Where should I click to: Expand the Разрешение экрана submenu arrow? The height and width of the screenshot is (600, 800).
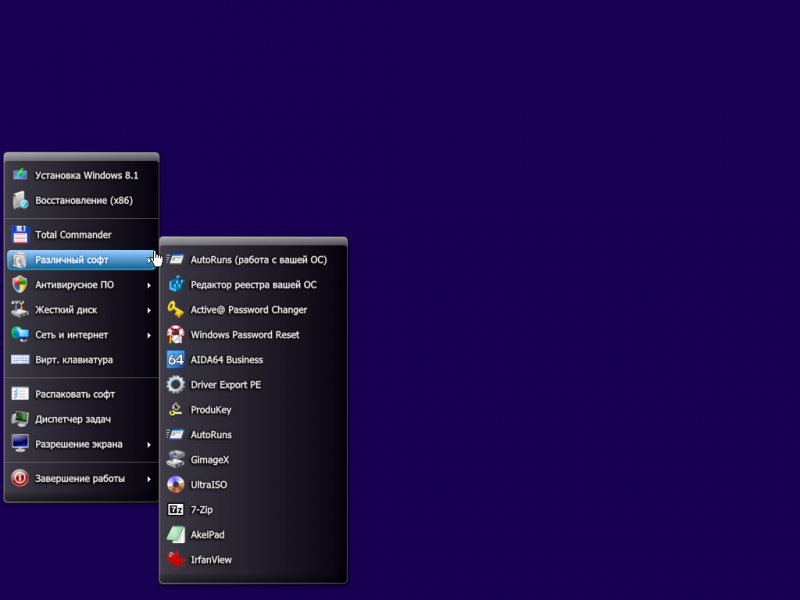point(149,444)
